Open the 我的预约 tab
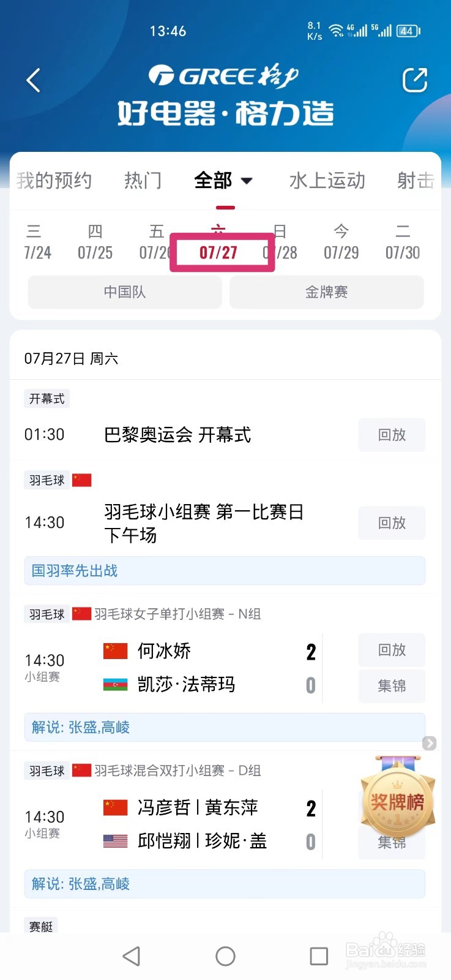 [54, 181]
